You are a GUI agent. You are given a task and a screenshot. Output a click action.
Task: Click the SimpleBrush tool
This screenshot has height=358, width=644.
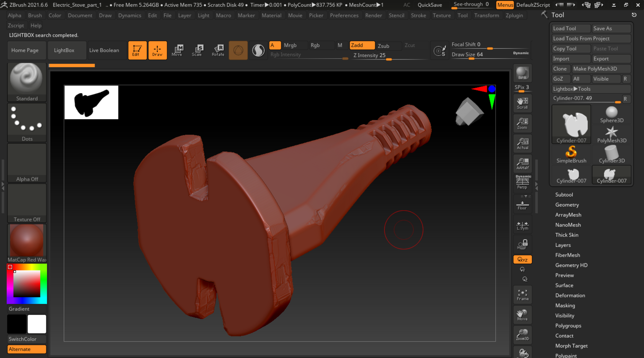click(x=571, y=154)
